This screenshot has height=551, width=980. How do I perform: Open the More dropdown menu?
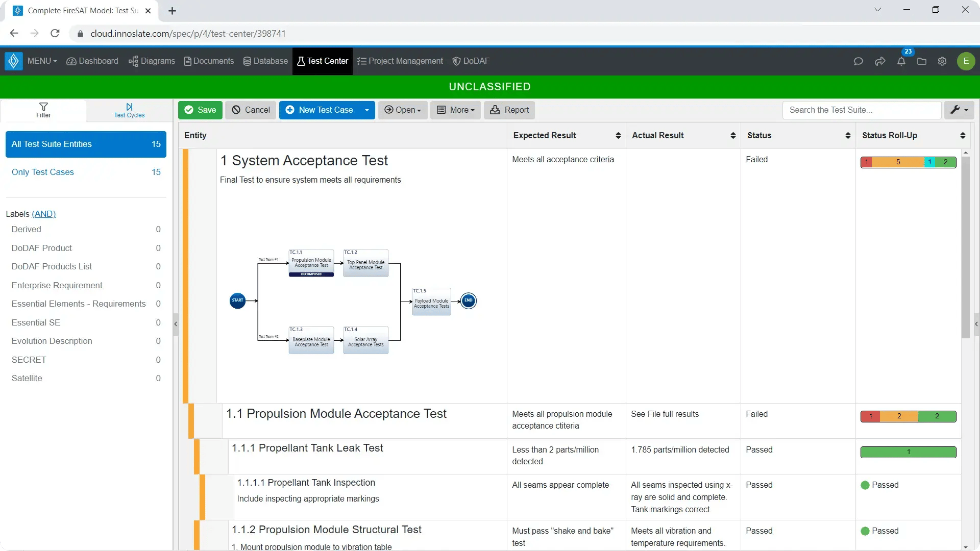(456, 110)
